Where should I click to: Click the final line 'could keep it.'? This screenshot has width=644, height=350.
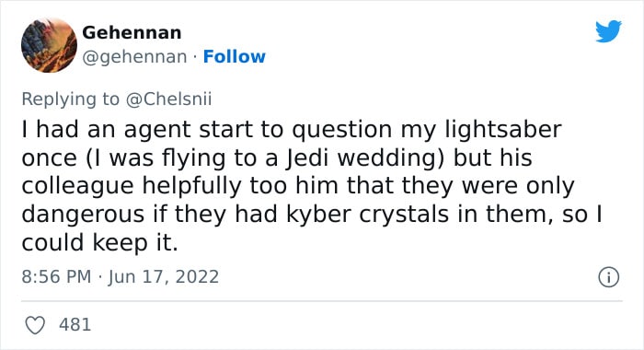pyautogui.click(x=99, y=242)
